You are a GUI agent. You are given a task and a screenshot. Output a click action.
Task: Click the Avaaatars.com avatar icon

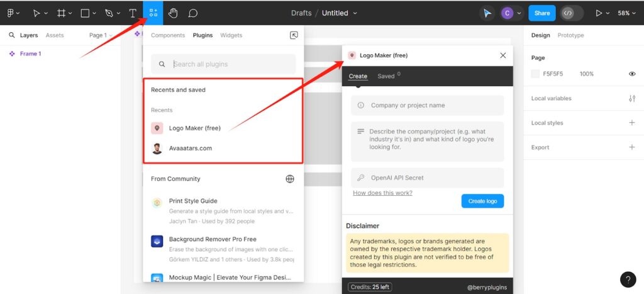pyautogui.click(x=157, y=149)
